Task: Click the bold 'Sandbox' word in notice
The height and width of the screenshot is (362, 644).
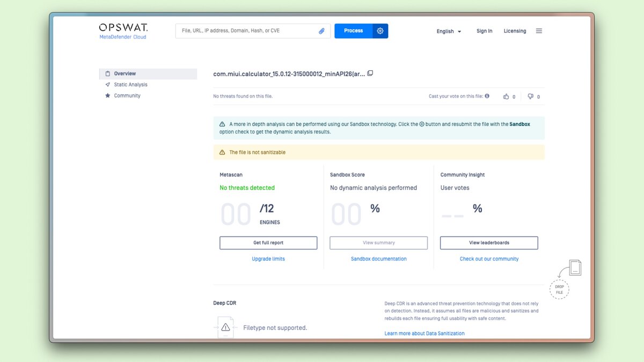Action: click(519, 124)
